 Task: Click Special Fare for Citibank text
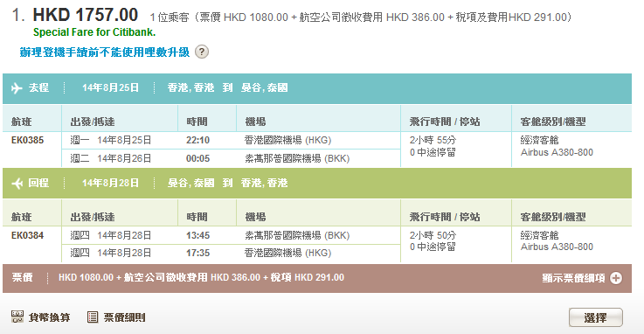coord(94,32)
